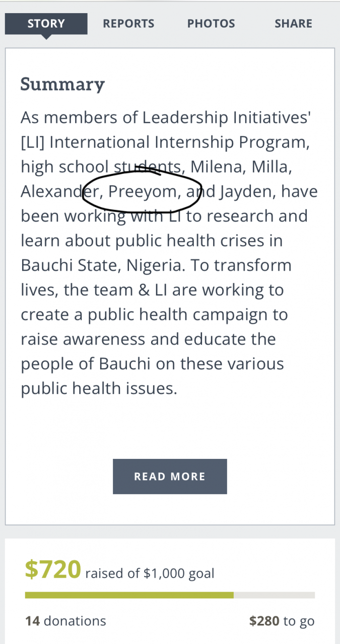This screenshot has width=340, height=644.
Task: Select the SHARE tab
Action: coord(293,24)
